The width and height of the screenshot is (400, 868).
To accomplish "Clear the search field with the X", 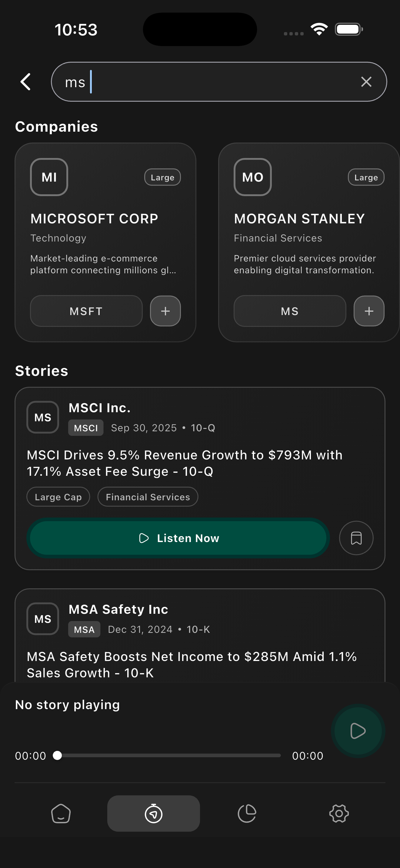I will point(367,81).
